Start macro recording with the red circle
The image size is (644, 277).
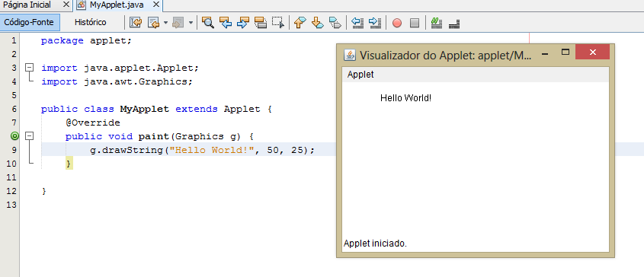tap(397, 23)
